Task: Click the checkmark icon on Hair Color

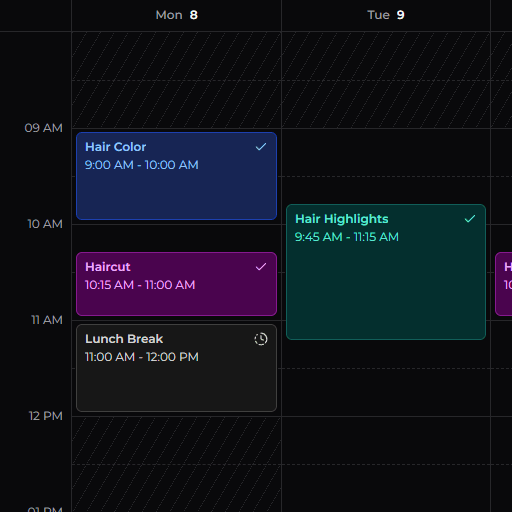Action: 261,147
